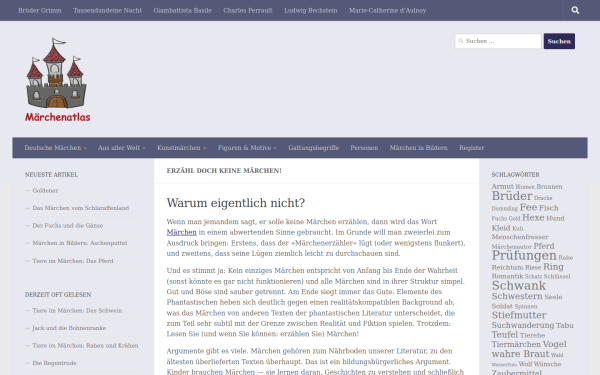Select the Kleid tag
Image resolution: width=600 pixels, height=375 pixels.
[x=501, y=228]
